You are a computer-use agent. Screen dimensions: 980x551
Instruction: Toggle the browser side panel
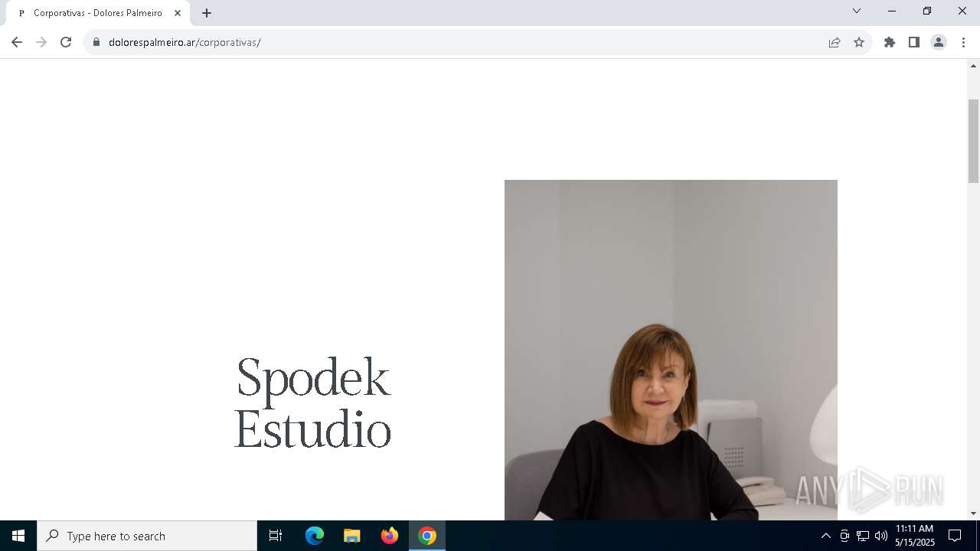pos(914,42)
